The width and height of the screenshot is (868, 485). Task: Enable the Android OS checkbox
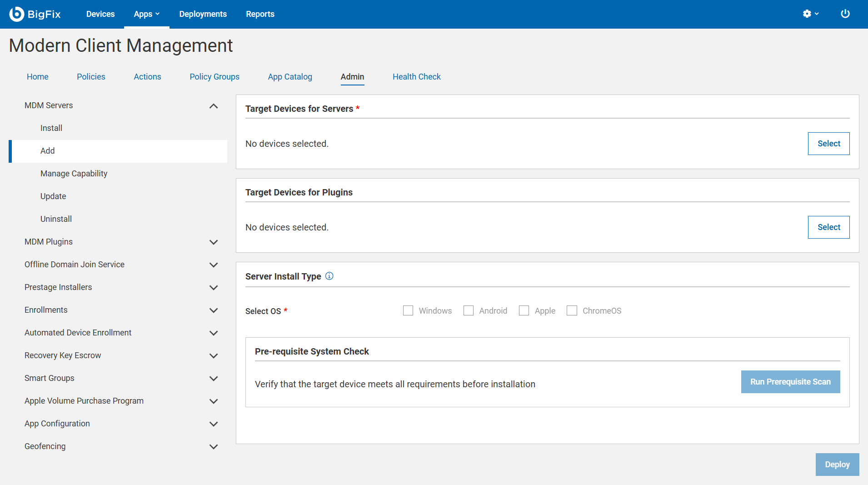pos(469,311)
